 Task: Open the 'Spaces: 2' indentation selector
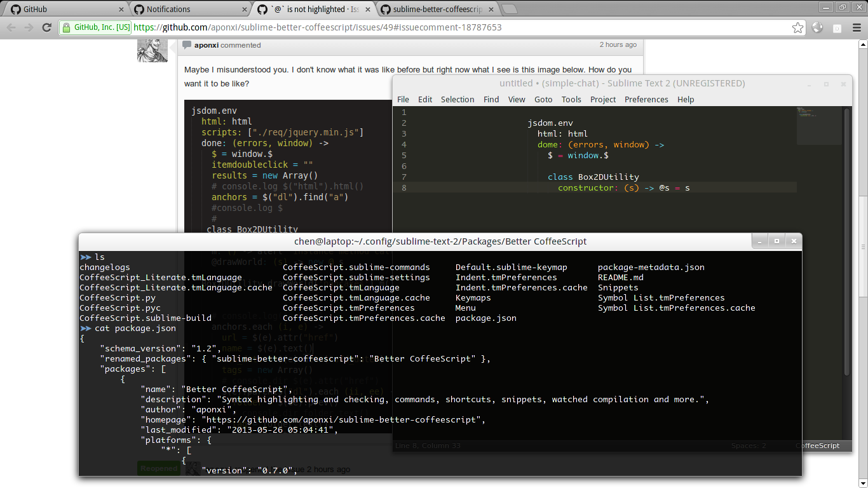coord(749,445)
